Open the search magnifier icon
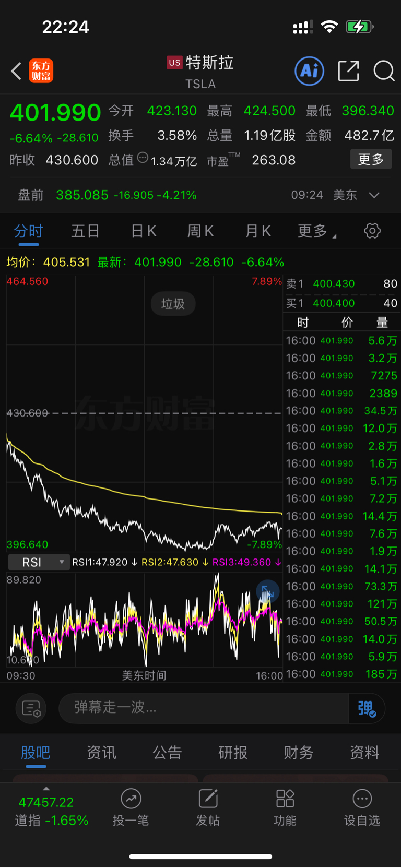Image resolution: width=401 pixels, height=868 pixels. click(384, 71)
